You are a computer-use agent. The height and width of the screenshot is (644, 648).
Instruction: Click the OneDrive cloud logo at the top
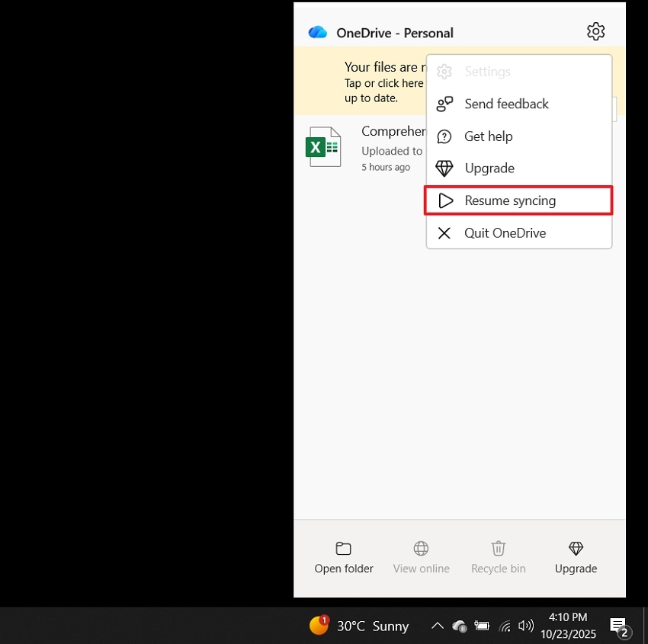pos(317,32)
